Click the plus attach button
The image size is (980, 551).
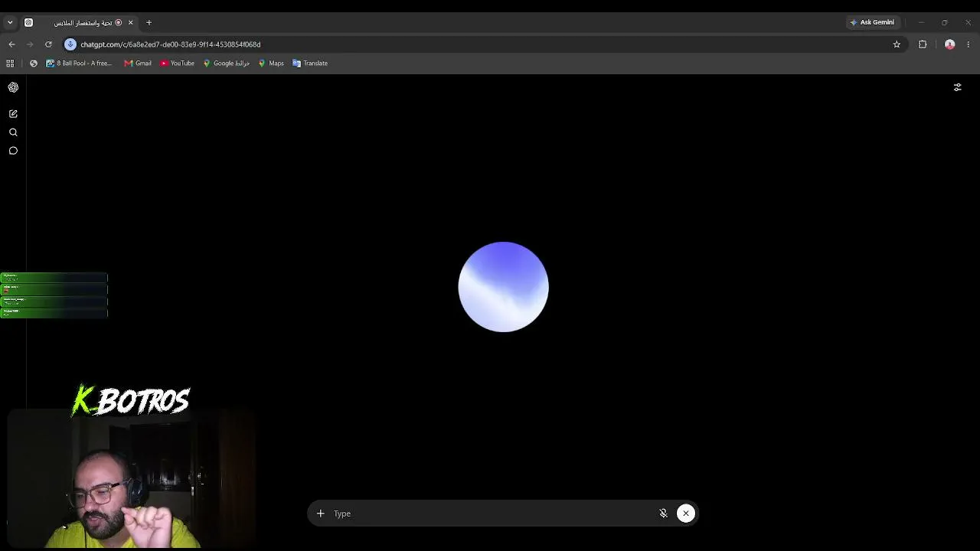320,514
